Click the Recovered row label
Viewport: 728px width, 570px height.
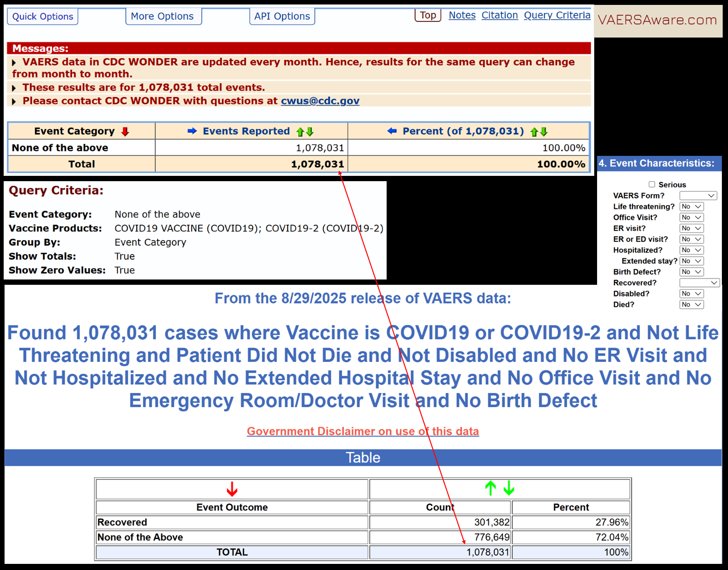122,522
